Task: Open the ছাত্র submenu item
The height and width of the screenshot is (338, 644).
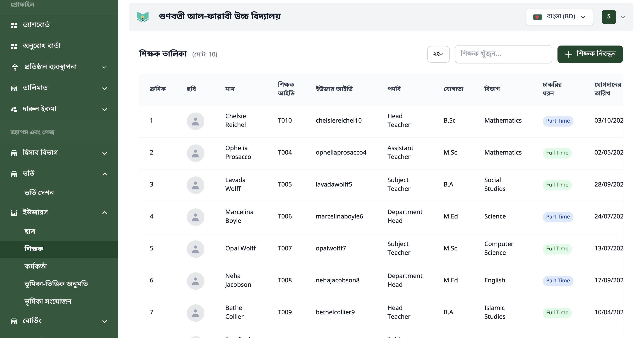Action: pyautogui.click(x=30, y=232)
